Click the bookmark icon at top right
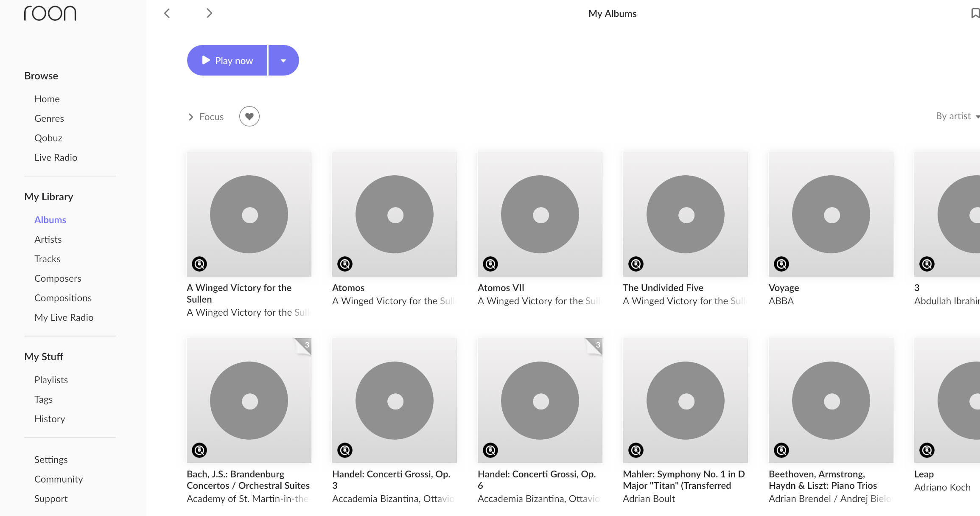980x516 pixels. (x=975, y=14)
